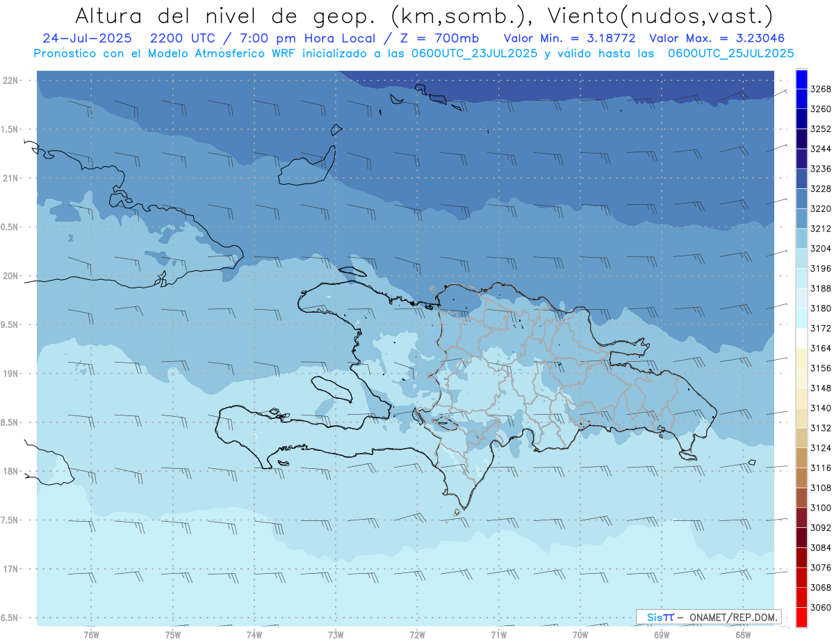Click the 'Valor Max. = 3.23046' text
The width and height of the screenshot is (834, 644).
(718, 38)
